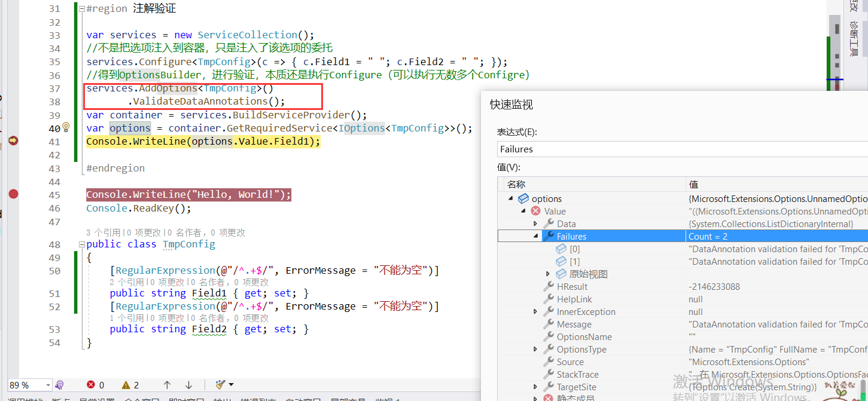
Task: Click the 快速监视 window title
Action: (x=511, y=105)
